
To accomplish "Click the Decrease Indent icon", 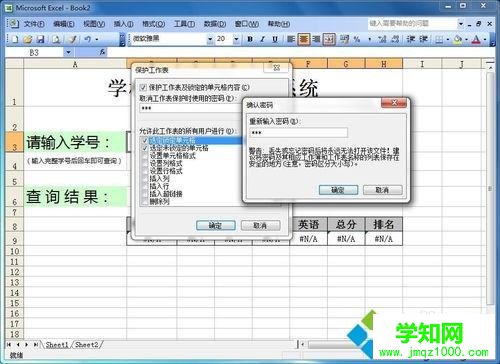I will (x=411, y=39).
